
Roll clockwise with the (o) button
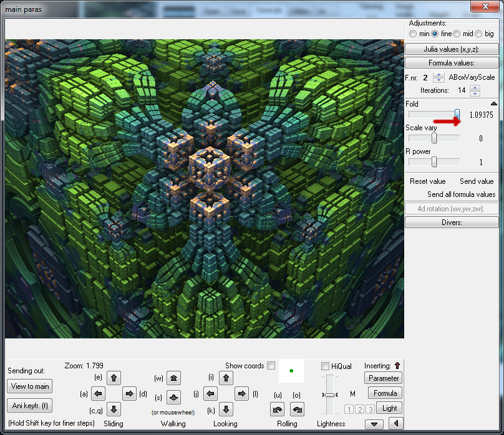(x=297, y=409)
